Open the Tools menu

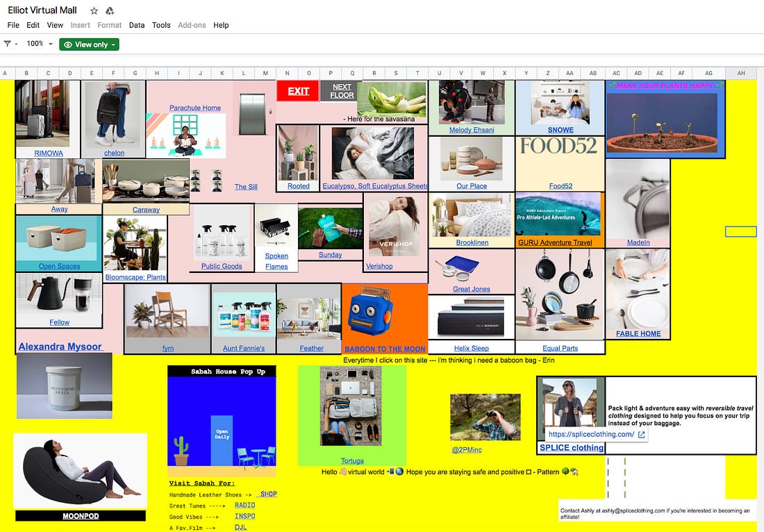tap(161, 25)
